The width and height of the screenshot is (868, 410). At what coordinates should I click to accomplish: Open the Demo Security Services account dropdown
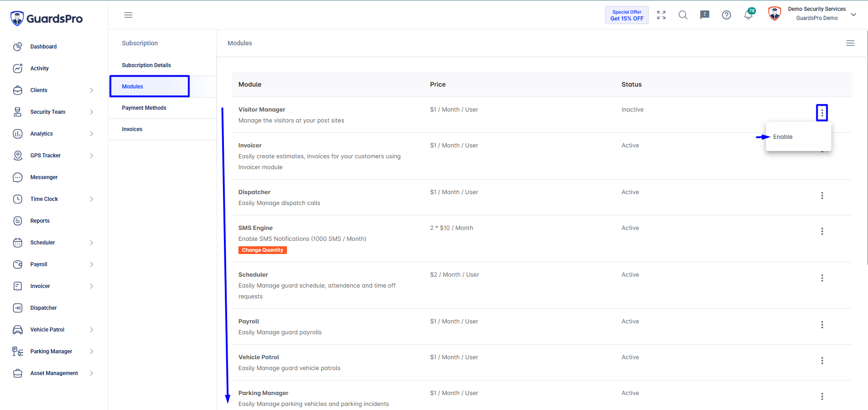853,15
